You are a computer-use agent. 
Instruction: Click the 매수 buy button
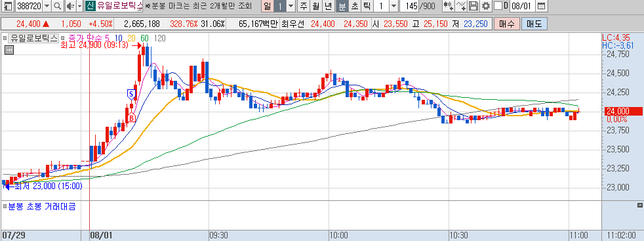pos(507,24)
